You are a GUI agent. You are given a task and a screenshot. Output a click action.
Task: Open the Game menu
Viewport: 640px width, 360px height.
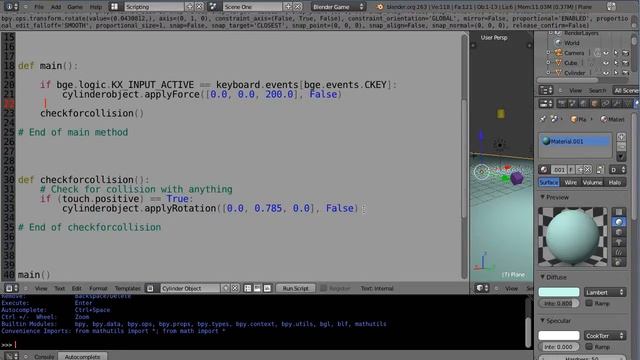coord(75,7)
